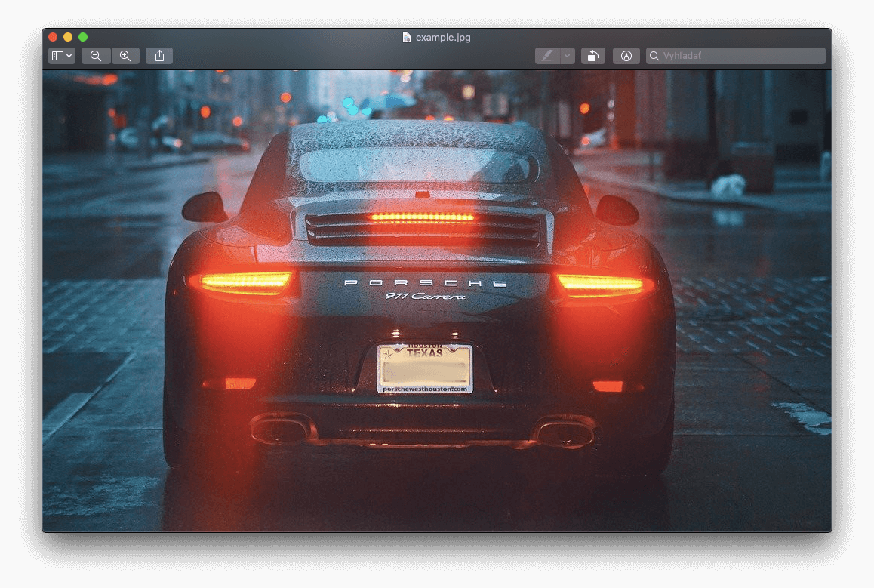Click the magnifier icon in the search field
The width and height of the screenshot is (874, 588).
tap(654, 56)
